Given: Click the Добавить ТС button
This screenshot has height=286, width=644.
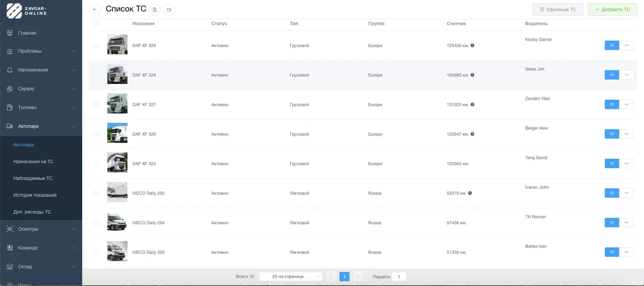Looking at the screenshot, I should [612, 10].
